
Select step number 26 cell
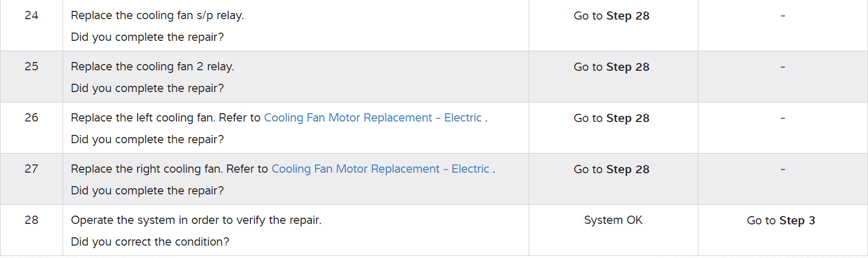click(x=32, y=118)
